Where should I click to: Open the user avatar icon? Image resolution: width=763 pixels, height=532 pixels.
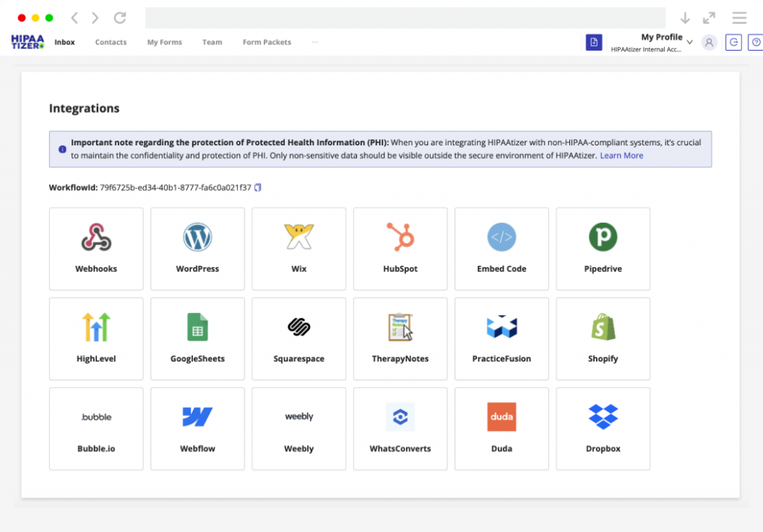pyautogui.click(x=709, y=42)
